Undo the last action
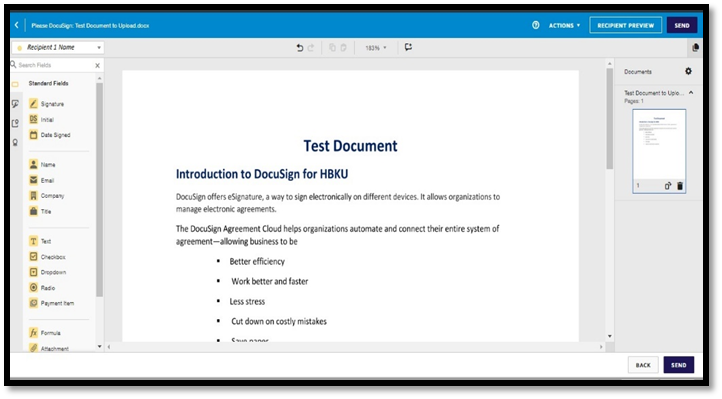This screenshot has height=399, width=722. [300, 47]
